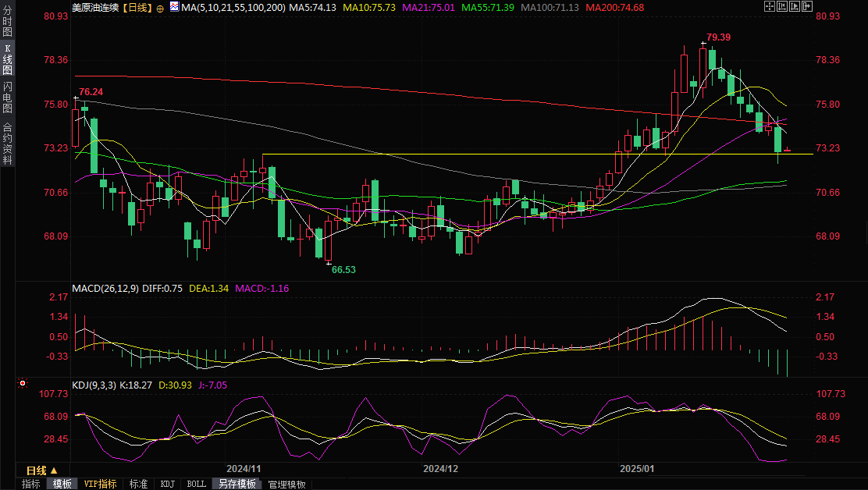Click the 标准 template button

[x=138, y=484]
